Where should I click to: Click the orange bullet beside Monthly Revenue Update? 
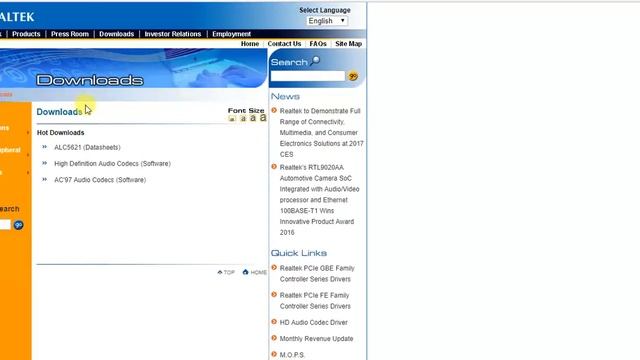point(274,338)
